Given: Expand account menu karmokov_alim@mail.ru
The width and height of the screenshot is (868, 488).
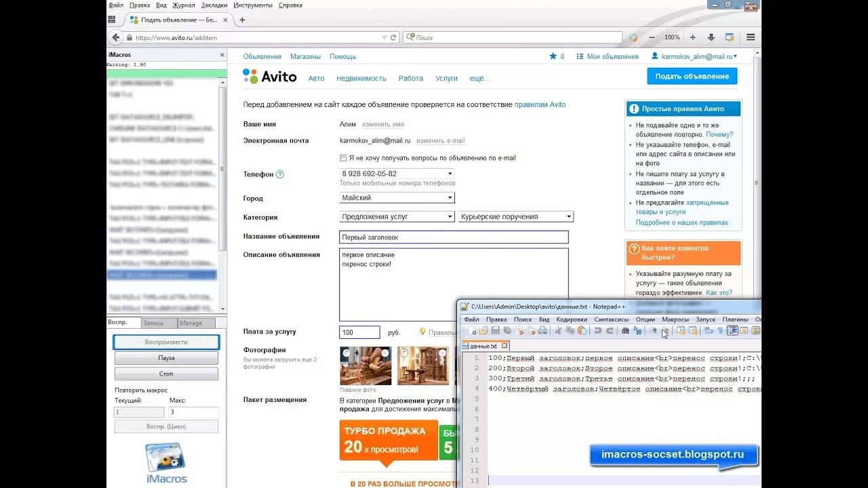Looking at the screenshot, I should pos(694,56).
